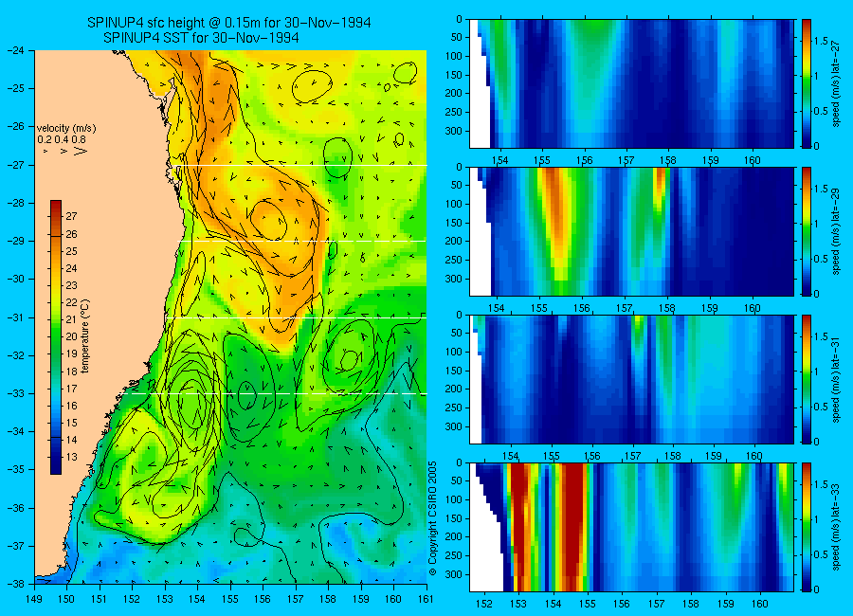
Task: Click '152' longitude label under lat=-33 panel
Action: [483, 604]
